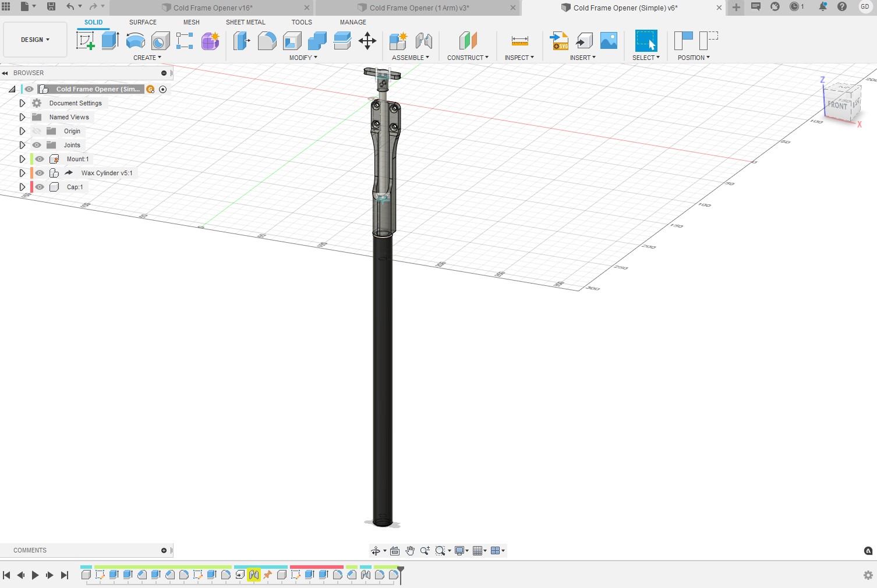Image resolution: width=877 pixels, height=588 pixels.
Task: Hide the Wax Cylinder v5:1 component
Action: pos(40,173)
